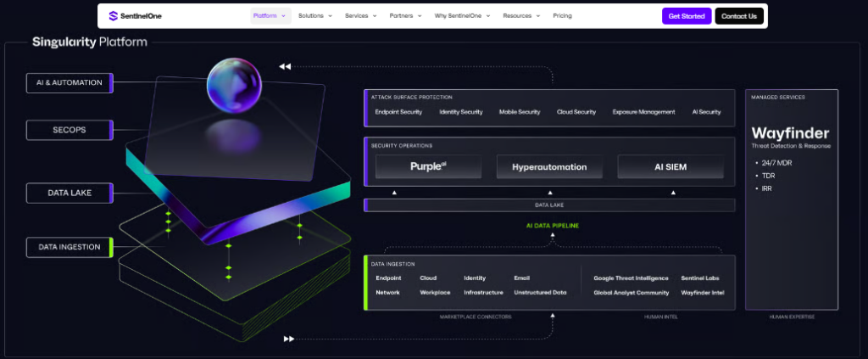Click the fast-forward double-arrow icon
868x359 pixels.
click(x=289, y=339)
